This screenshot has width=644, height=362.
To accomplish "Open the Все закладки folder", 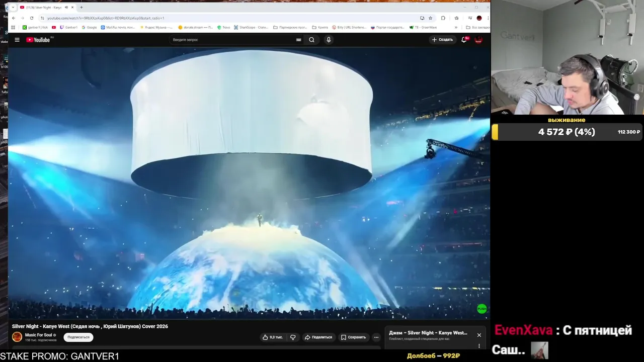I will click(x=477, y=27).
